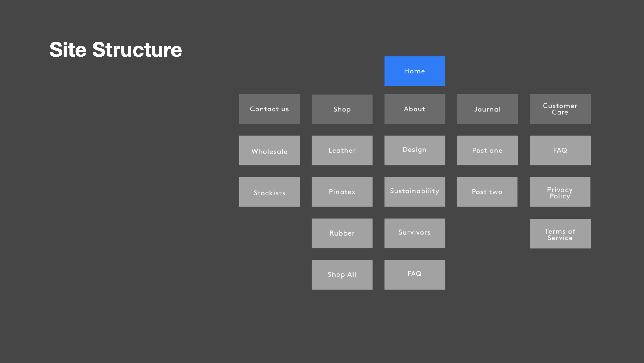Click the Shop category box

[x=342, y=109]
